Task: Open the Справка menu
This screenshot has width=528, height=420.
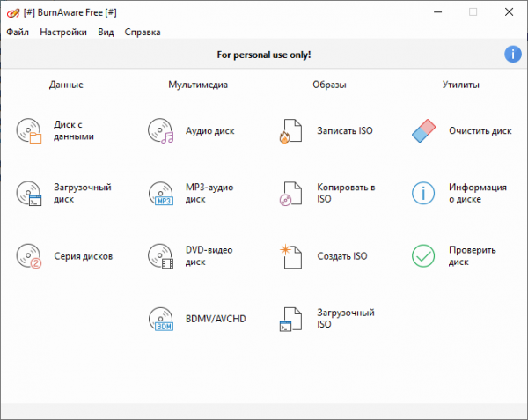Action: click(x=143, y=32)
